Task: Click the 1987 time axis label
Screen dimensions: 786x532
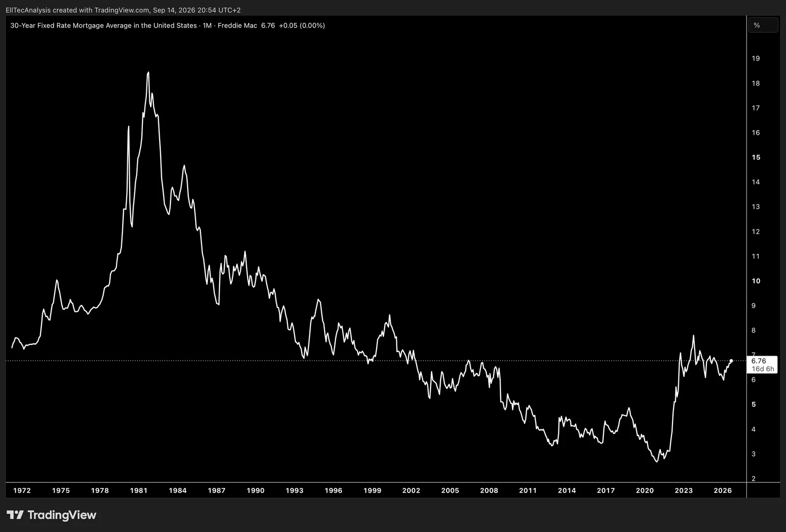Action: point(217,490)
